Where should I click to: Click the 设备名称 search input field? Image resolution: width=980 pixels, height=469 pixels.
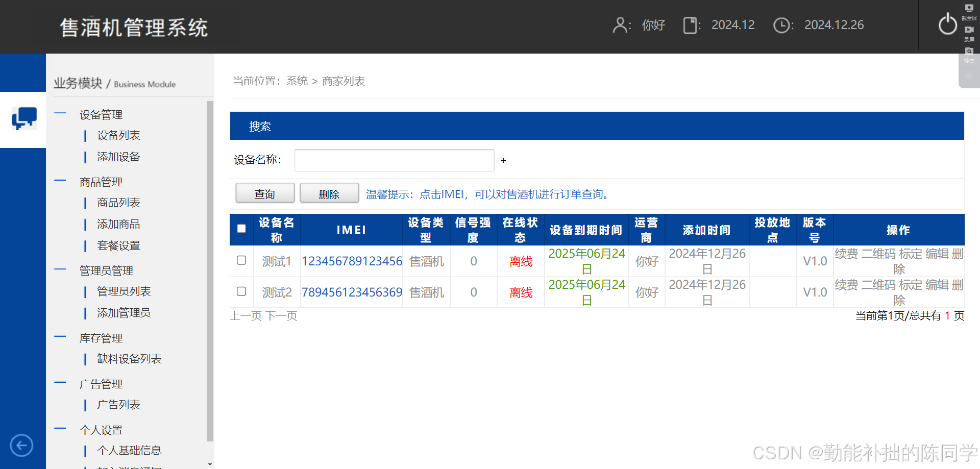coord(394,160)
